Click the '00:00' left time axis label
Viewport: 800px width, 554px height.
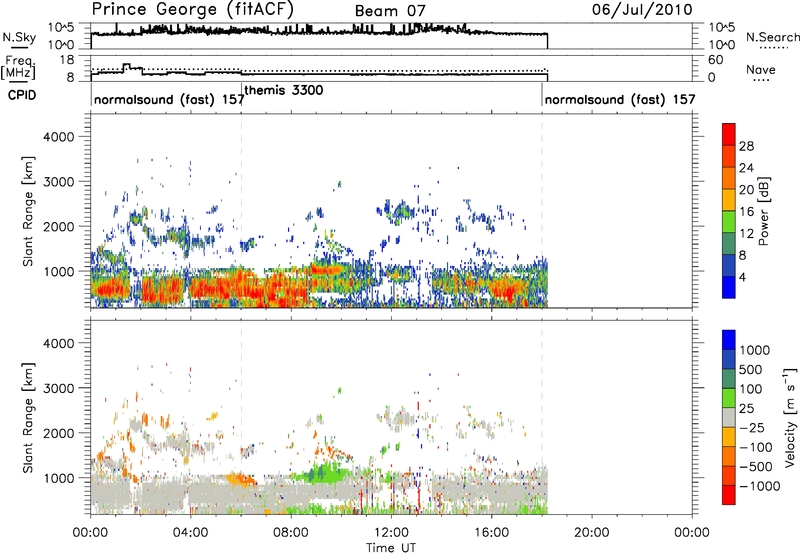[x=90, y=533]
